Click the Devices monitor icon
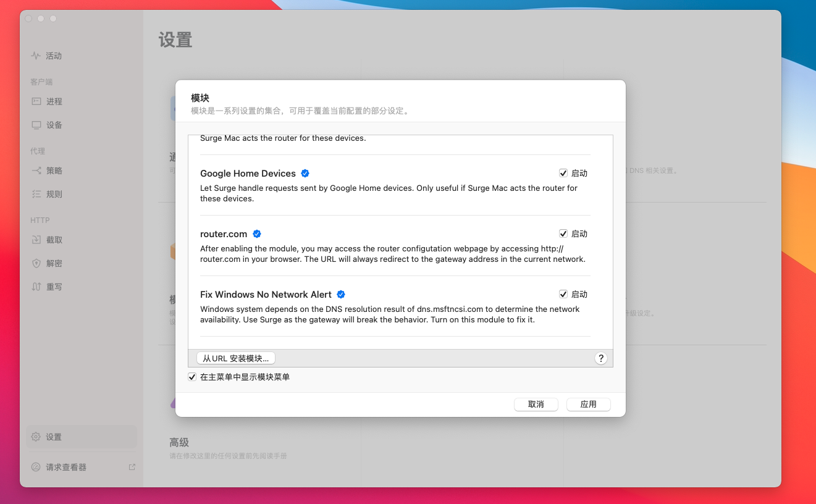The width and height of the screenshot is (816, 504). pos(36,125)
